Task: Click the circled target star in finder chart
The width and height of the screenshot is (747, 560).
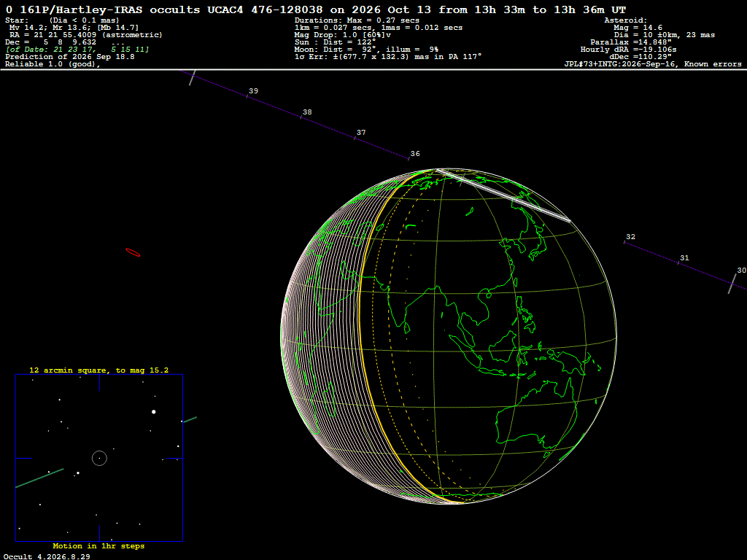Action: coord(99,459)
